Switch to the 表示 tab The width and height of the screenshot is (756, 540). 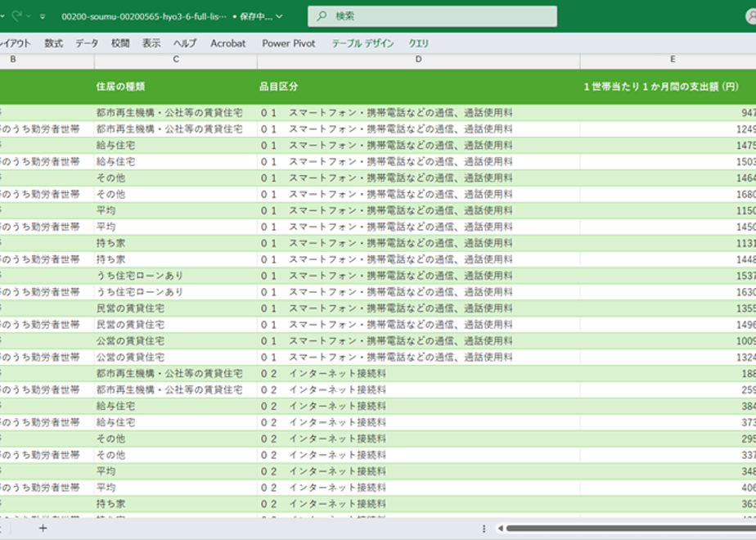click(151, 43)
